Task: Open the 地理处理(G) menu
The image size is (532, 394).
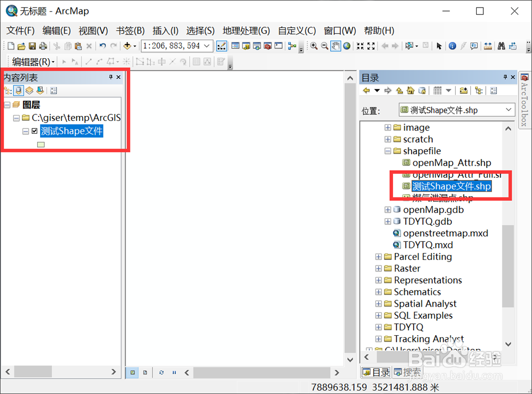Action: 246,31
